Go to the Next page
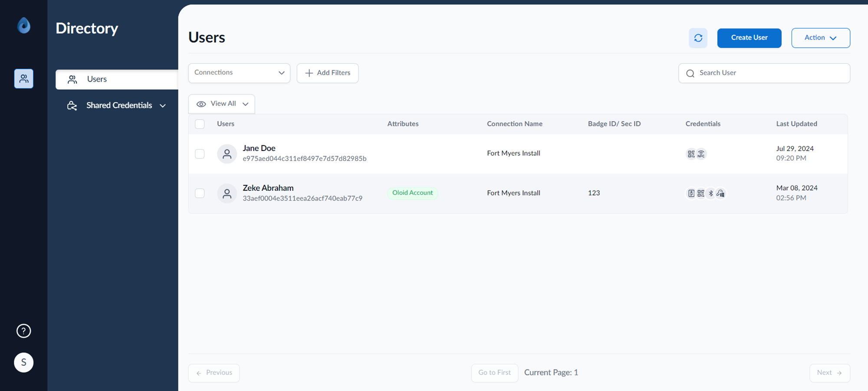Viewport: 868px width, 391px height. point(830,373)
